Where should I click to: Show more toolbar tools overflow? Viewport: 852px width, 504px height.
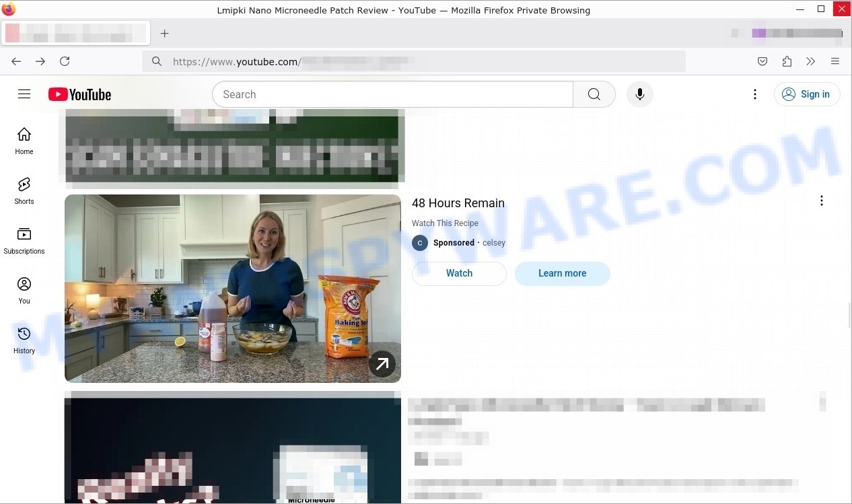tap(811, 61)
